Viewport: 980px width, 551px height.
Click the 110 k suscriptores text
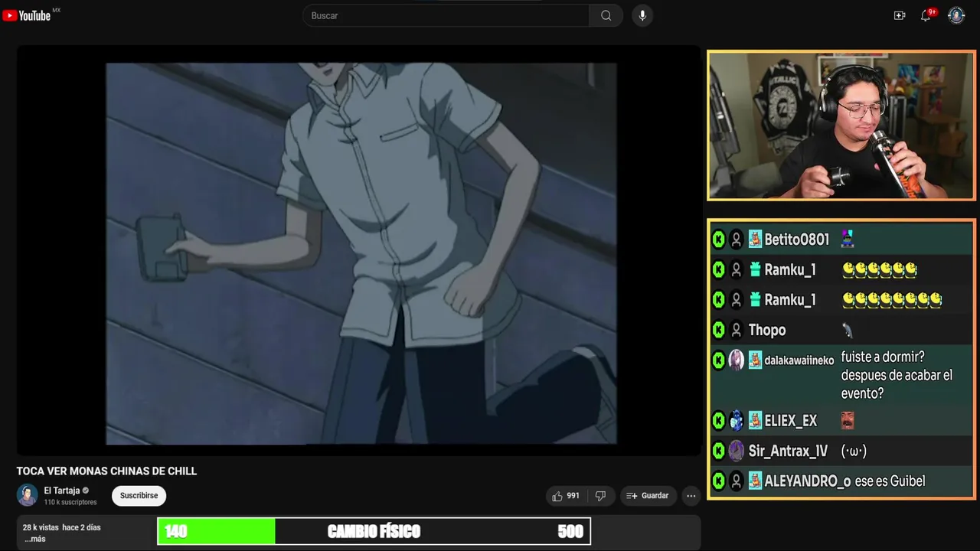(70, 502)
